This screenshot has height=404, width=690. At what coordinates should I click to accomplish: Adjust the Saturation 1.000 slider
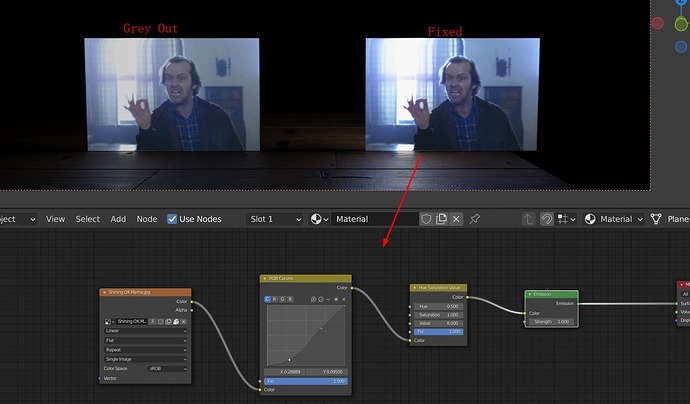point(439,315)
